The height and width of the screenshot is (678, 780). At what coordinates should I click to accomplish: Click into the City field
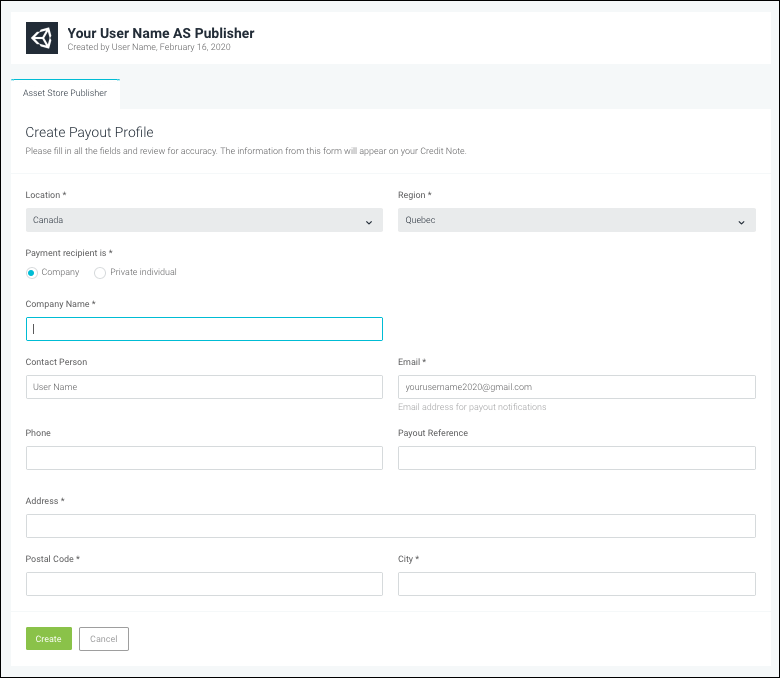pyautogui.click(x=576, y=584)
